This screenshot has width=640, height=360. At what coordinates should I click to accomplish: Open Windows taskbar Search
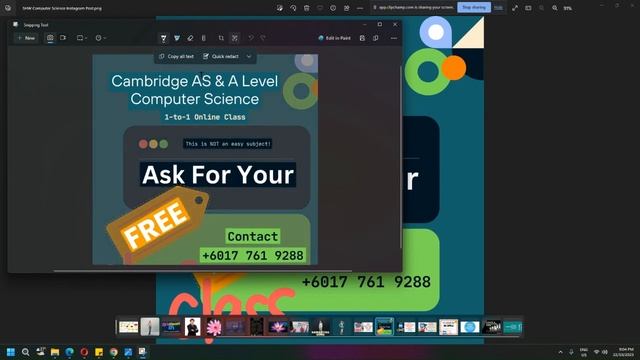[x=25, y=352]
